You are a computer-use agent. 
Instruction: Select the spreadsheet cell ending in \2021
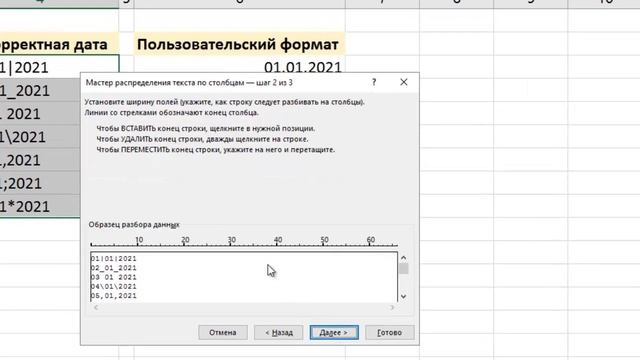40,137
